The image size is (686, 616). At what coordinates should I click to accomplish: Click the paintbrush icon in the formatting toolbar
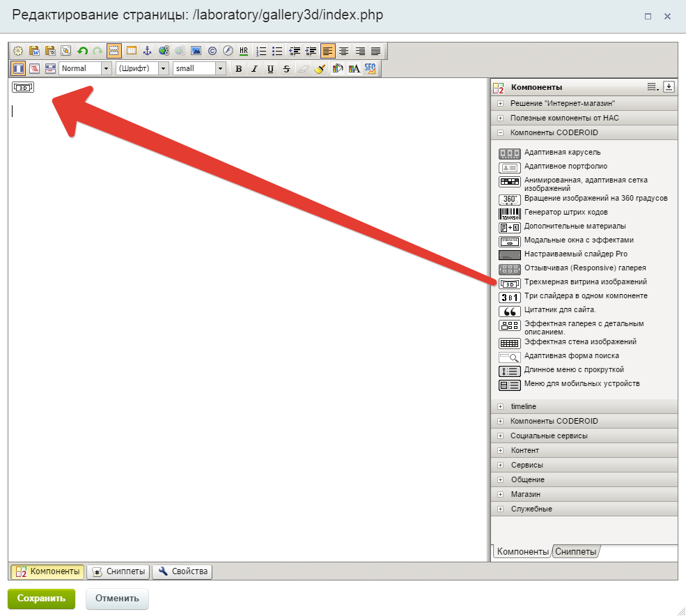click(320, 68)
